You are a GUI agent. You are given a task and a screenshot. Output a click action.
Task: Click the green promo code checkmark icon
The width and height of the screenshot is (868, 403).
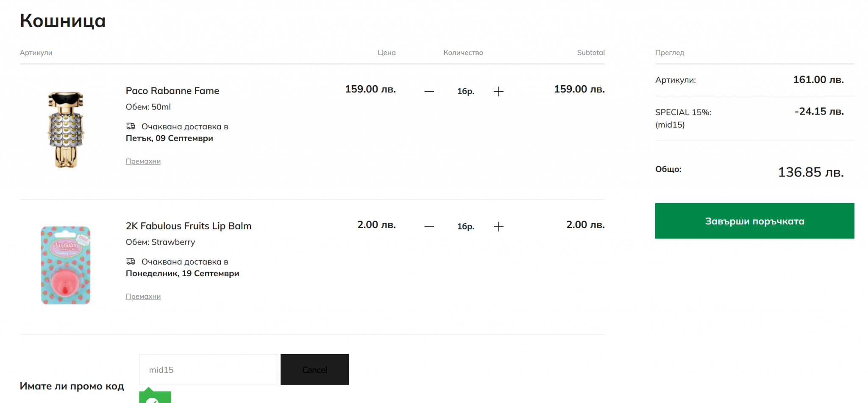tap(153, 399)
